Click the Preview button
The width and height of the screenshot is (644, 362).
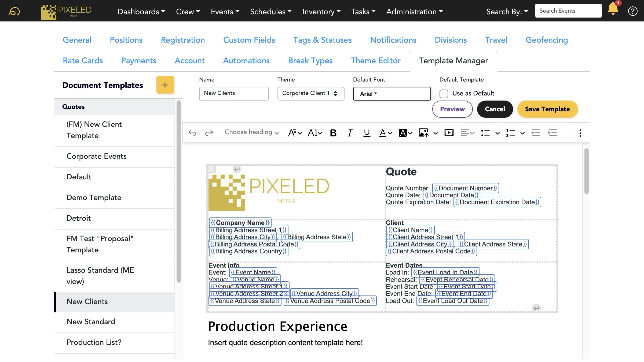(452, 109)
